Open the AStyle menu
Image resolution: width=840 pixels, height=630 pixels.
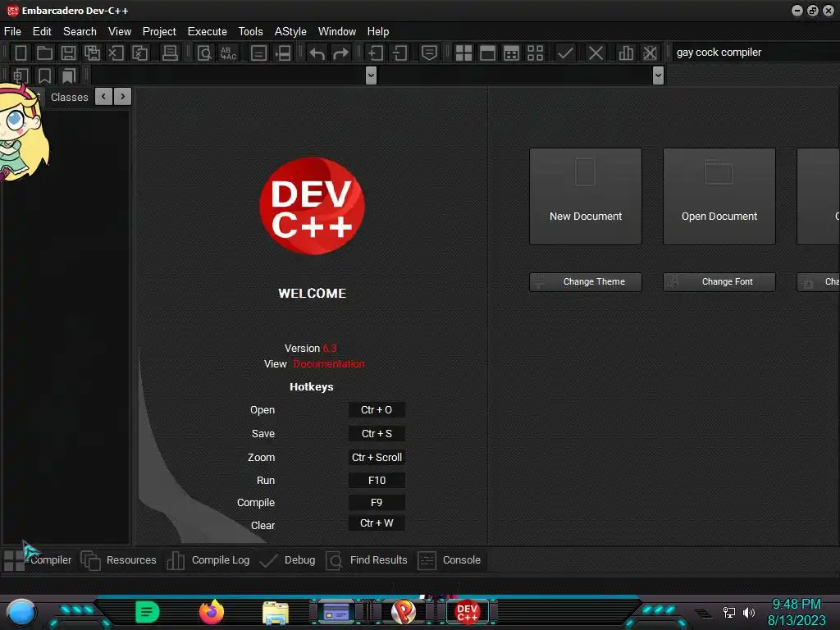290,32
